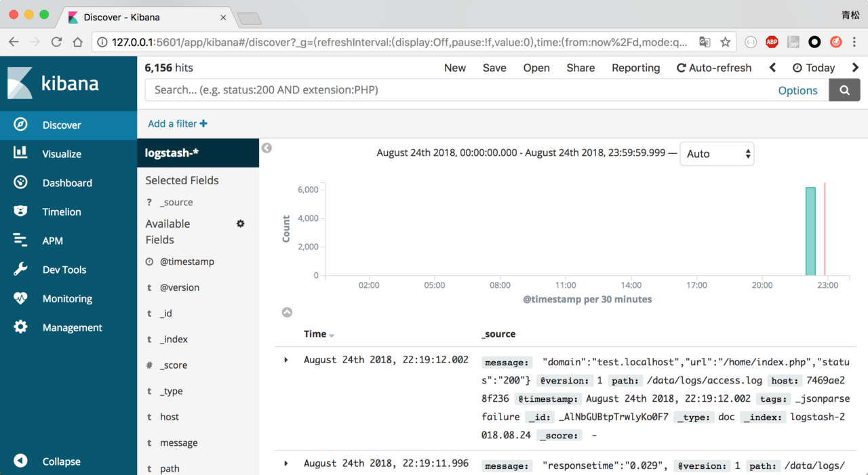This screenshot has height=475, width=868.
Task: Click New in top menu
Action: [x=455, y=68]
